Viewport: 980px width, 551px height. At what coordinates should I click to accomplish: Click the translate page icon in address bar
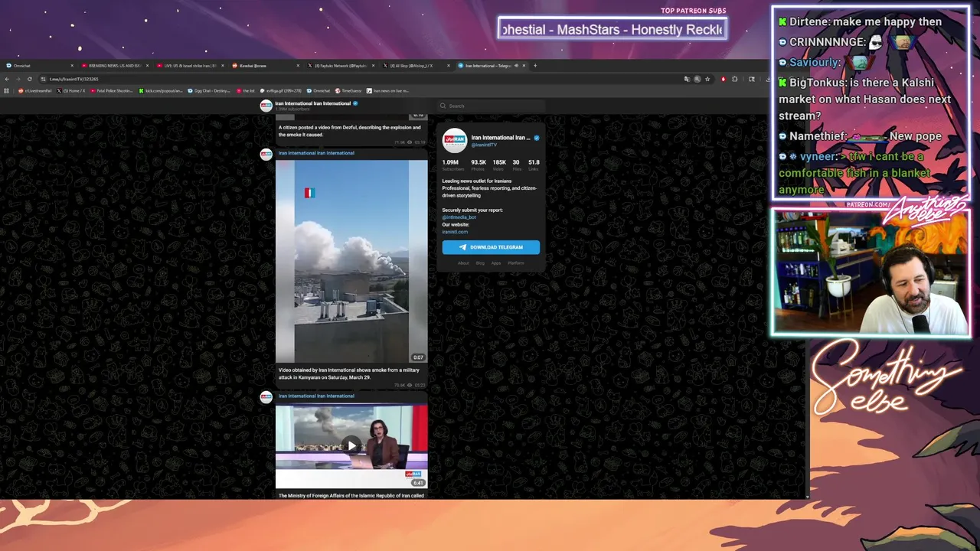click(x=687, y=79)
